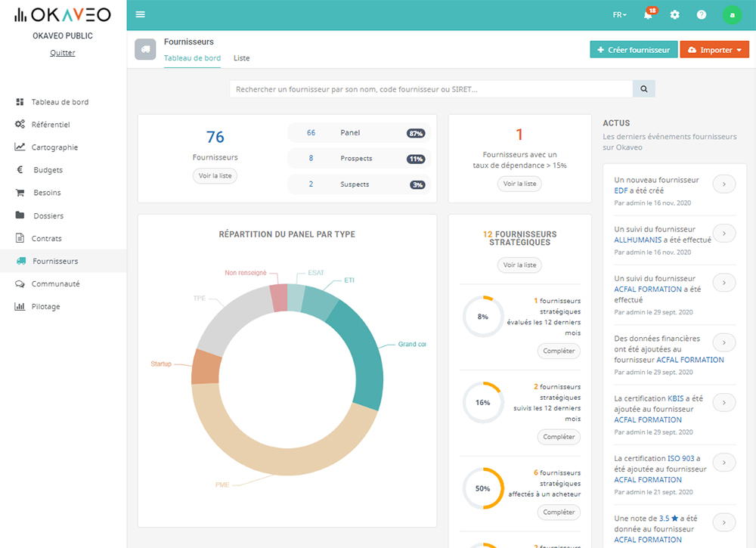756x548 pixels.
Task: Open the KBIS certification link
Action: [675, 398]
